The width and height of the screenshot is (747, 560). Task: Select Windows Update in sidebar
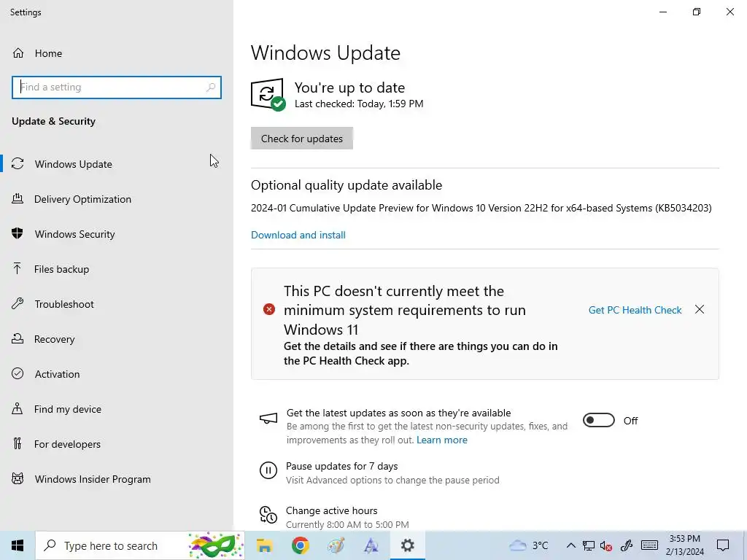117,164
